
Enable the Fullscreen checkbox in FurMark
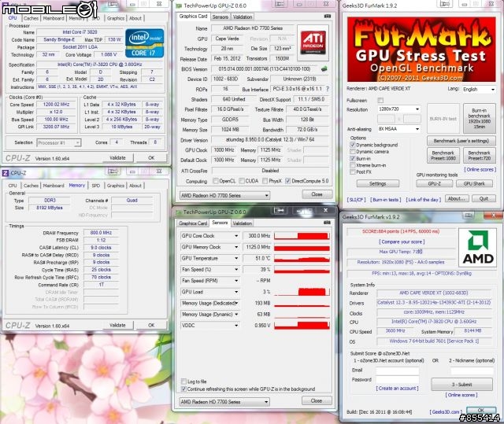click(380, 101)
